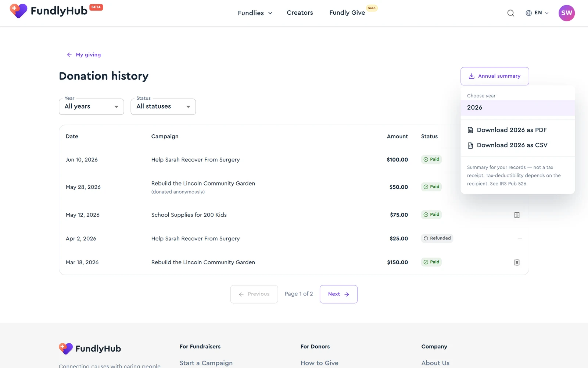This screenshot has width=588, height=368.
Task: Open Start a Campaign footer link
Action: [x=206, y=363]
